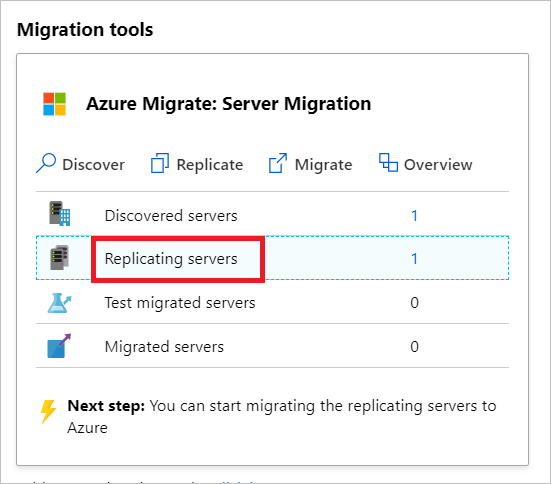Image resolution: width=551 pixels, height=484 pixels.
Task: Click the Overview squares icon
Action: pyautogui.click(x=388, y=162)
